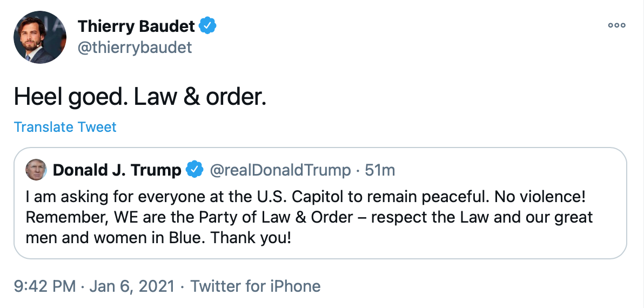Viewport: 644px width, 308px height.
Task: Click the 51m timestamp of quoted tweet
Action: 380,170
